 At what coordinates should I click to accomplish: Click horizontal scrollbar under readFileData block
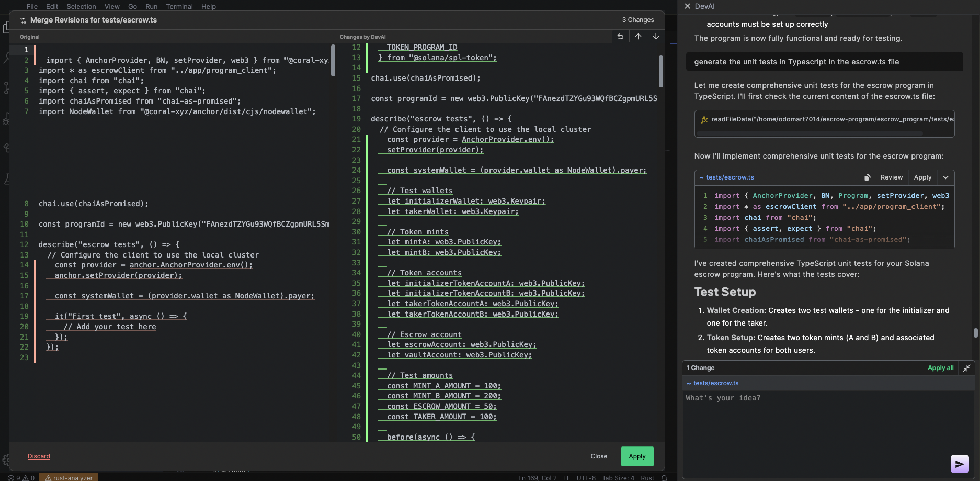[810, 134]
